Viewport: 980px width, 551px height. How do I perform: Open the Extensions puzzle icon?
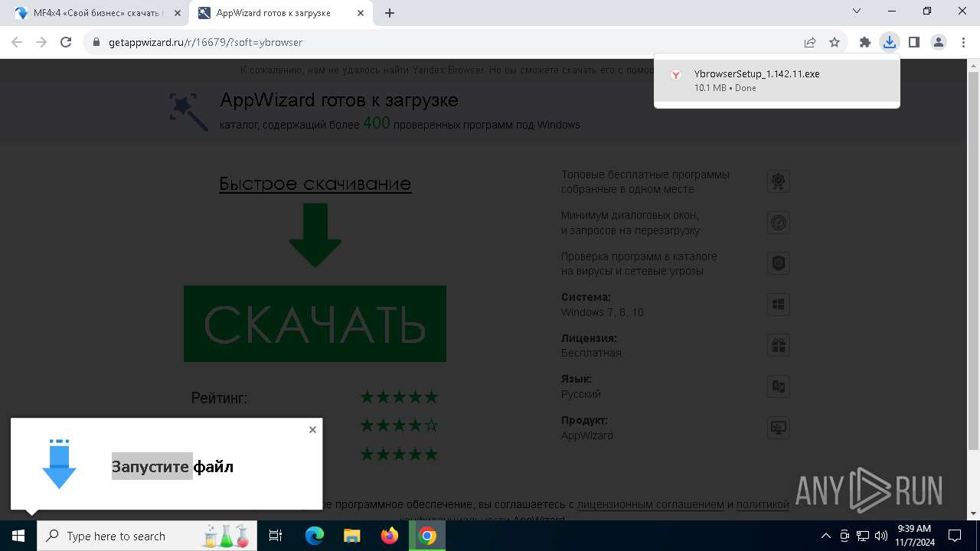tap(865, 42)
